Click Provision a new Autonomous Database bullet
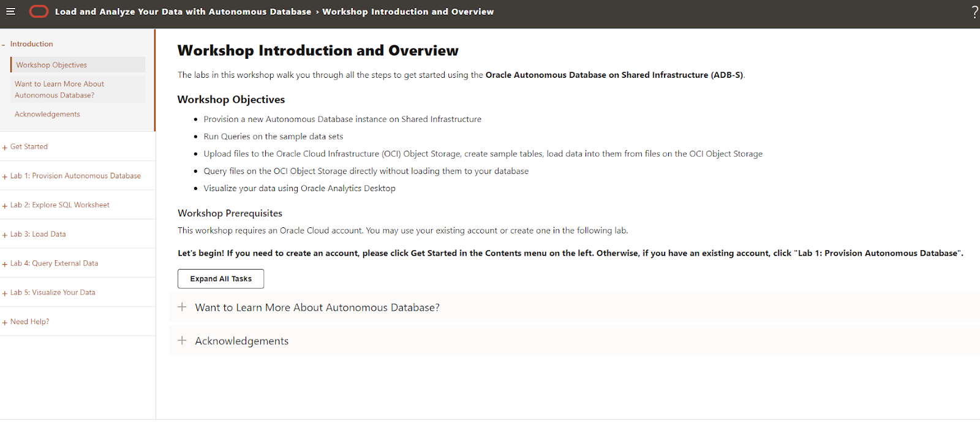 342,119
